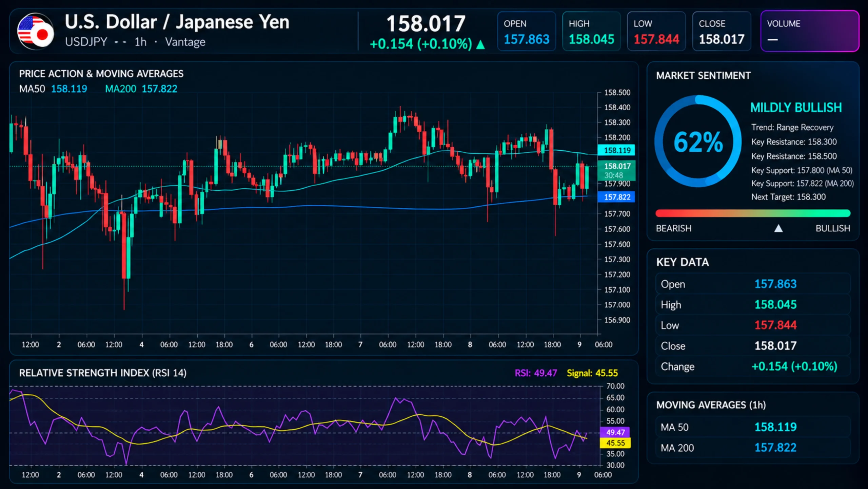
Task: Click 'Key Support: 157.822 (MA 200)' line
Action: pos(802,184)
